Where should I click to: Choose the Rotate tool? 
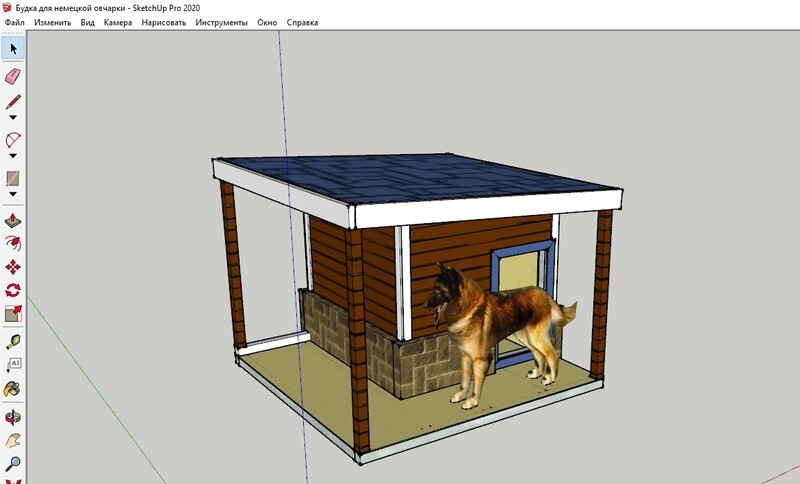(x=13, y=291)
